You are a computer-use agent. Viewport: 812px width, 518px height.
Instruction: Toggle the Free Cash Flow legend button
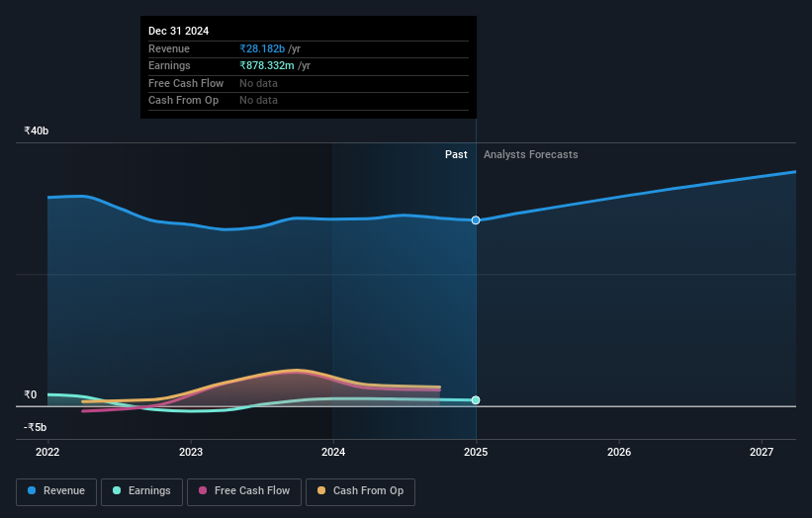point(244,491)
